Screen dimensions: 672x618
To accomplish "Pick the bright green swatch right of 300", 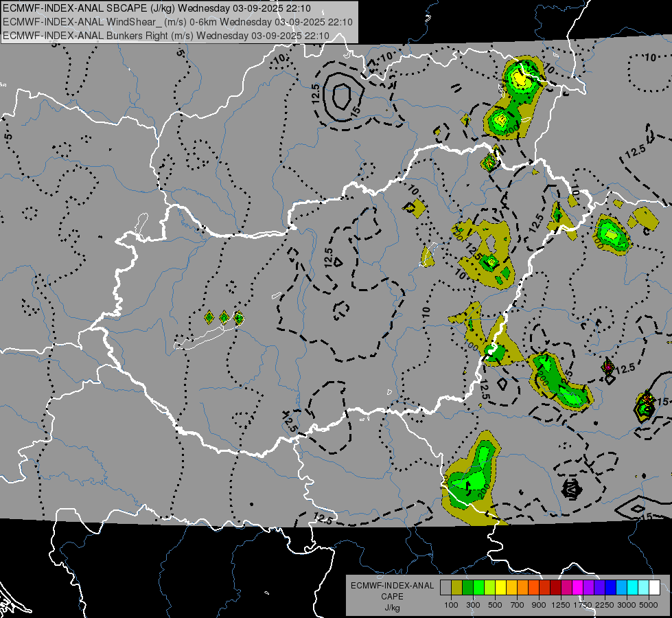I will click(478, 588).
